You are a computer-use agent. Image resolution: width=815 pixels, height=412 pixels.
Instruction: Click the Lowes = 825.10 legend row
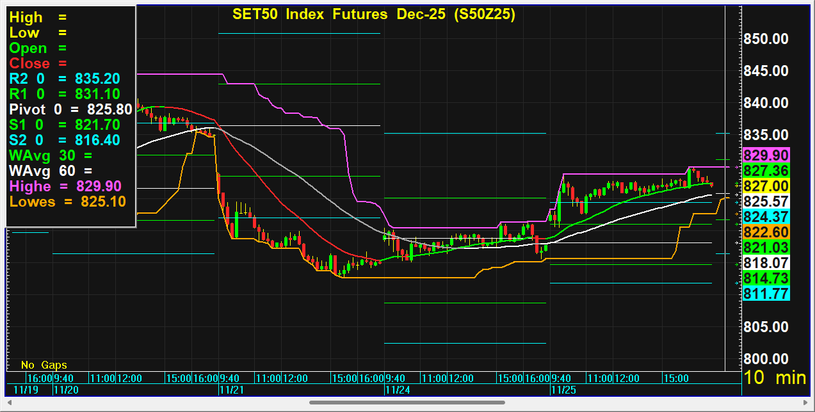pos(66,201)
